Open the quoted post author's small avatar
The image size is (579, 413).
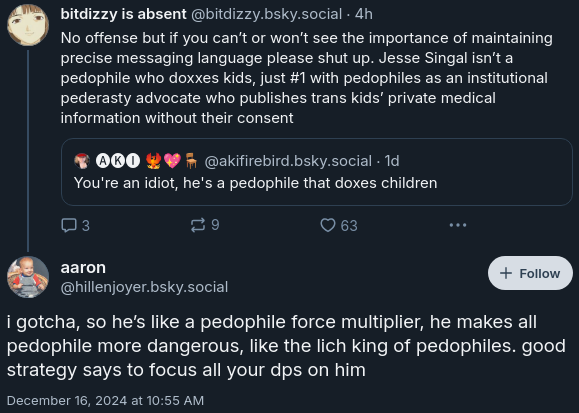pyautogui.click(x=82, y=161)
